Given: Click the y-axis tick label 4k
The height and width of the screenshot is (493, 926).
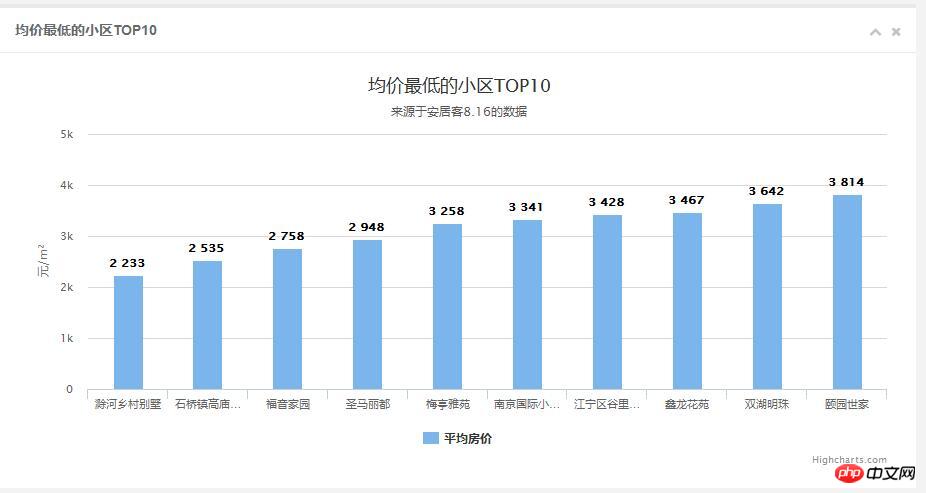Looking at the screenshot, I should point(67,185).
